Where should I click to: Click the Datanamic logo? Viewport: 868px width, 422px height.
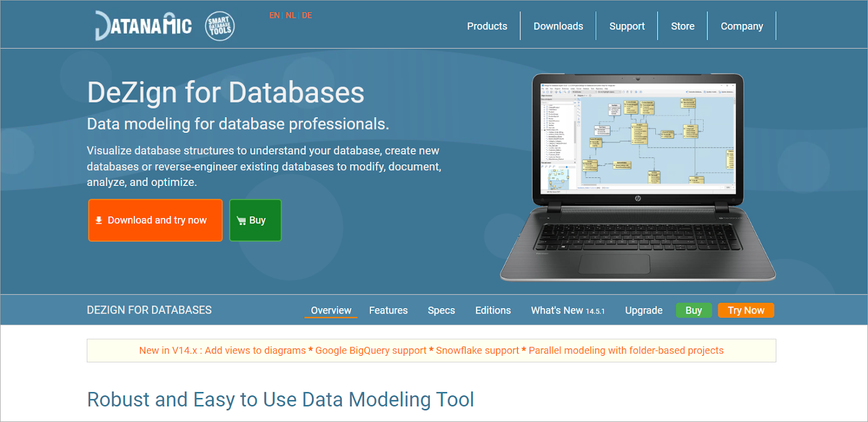tap(143, 25)
